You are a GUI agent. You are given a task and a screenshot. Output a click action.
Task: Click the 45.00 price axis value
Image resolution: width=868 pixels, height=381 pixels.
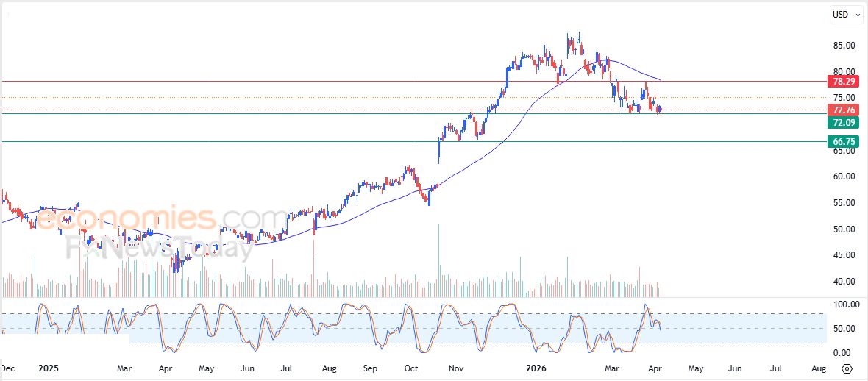tap(843, 255)
